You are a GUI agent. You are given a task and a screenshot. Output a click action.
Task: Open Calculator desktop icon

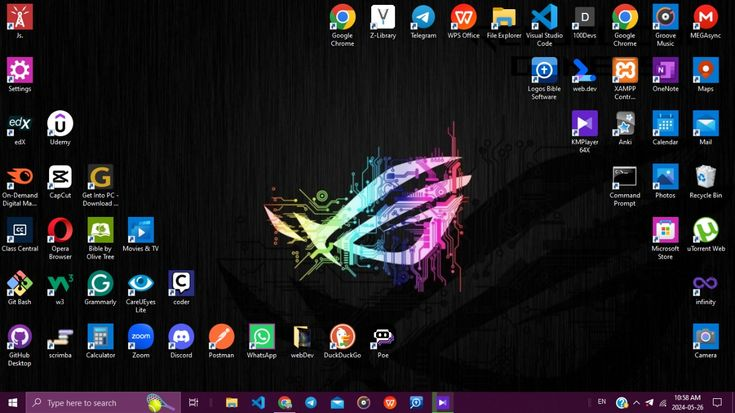100,342
